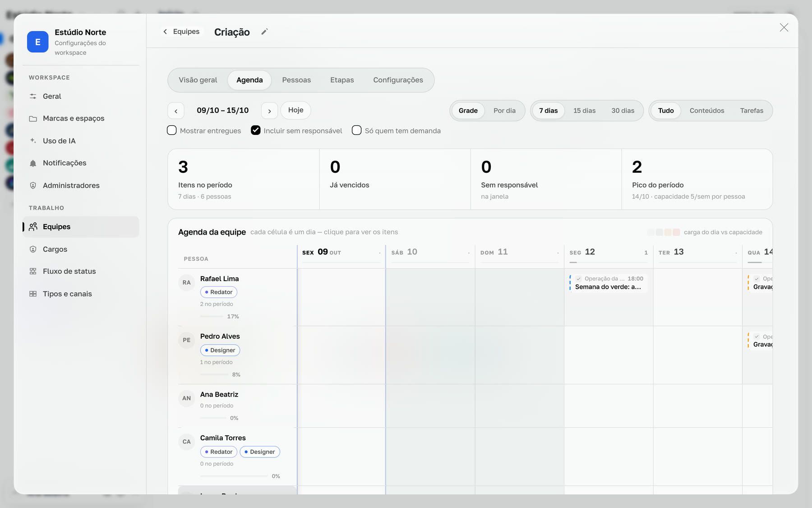Go back to Equipes list
The height and width of the screenshot is (508, 812).
(x=181, y=32)
